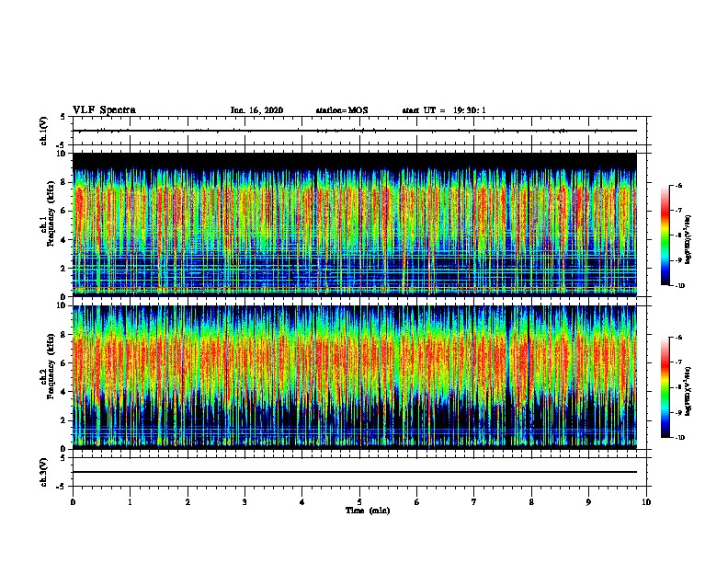Click the ch.3 voltage waveform flat trace
The height and width of the screenshot is (563, 728).
(355, 472)
